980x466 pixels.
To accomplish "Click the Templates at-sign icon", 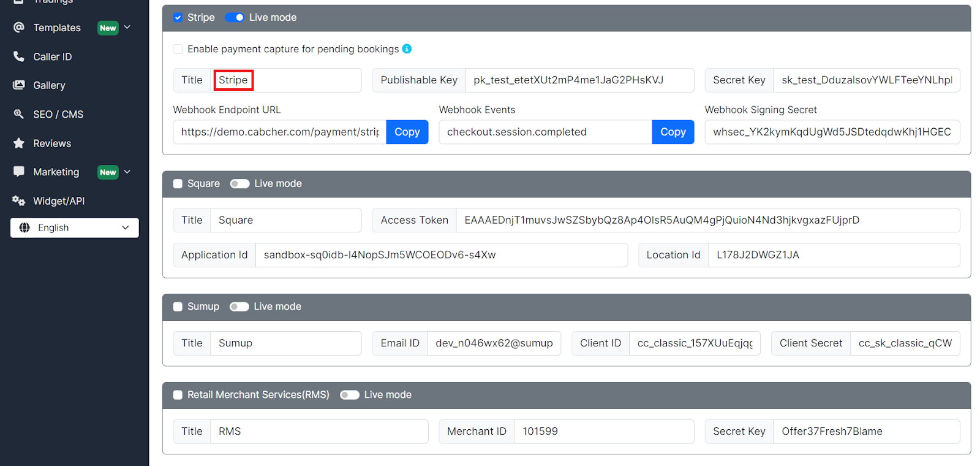I will (x=19, y=27).
